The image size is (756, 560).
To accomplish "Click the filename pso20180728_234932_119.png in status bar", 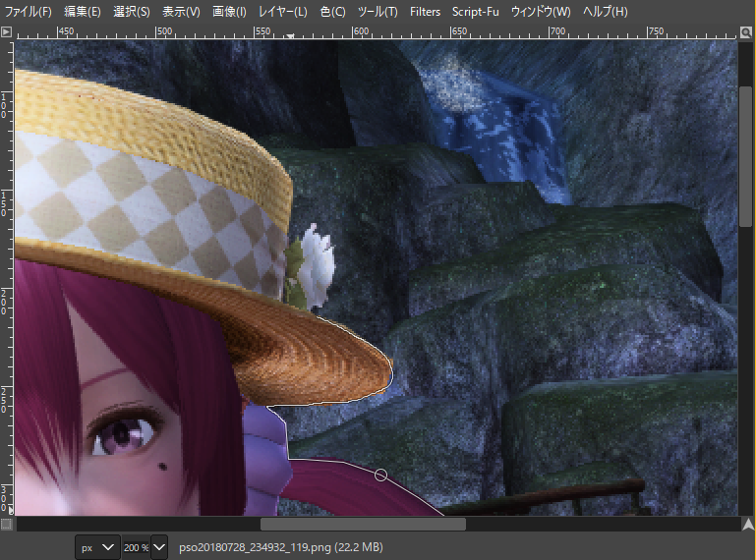I will point(255,547).
